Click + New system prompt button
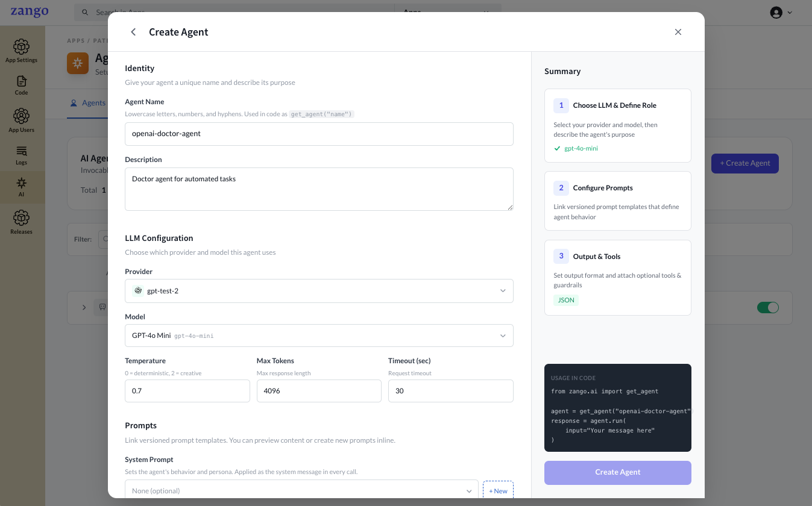 (498, 491)
